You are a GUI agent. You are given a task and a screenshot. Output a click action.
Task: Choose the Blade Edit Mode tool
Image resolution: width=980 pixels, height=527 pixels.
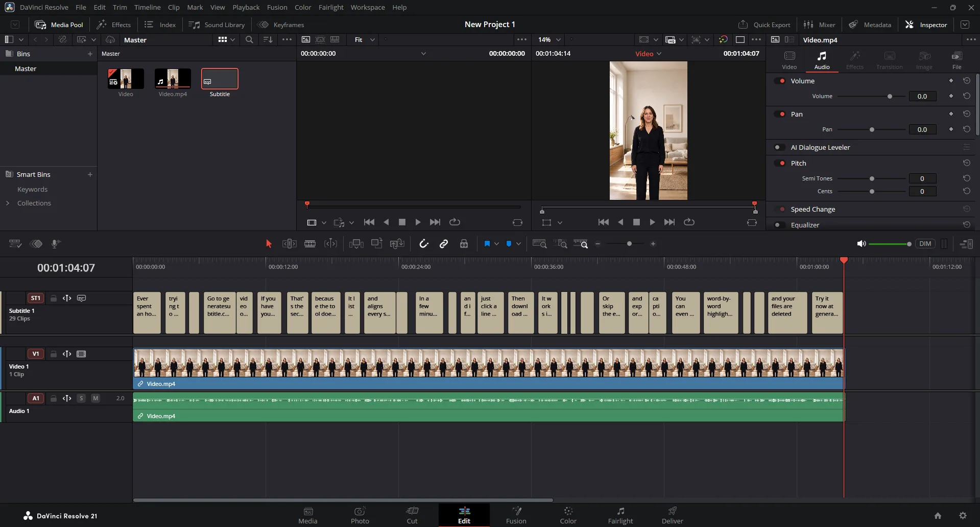click(310, 244)
